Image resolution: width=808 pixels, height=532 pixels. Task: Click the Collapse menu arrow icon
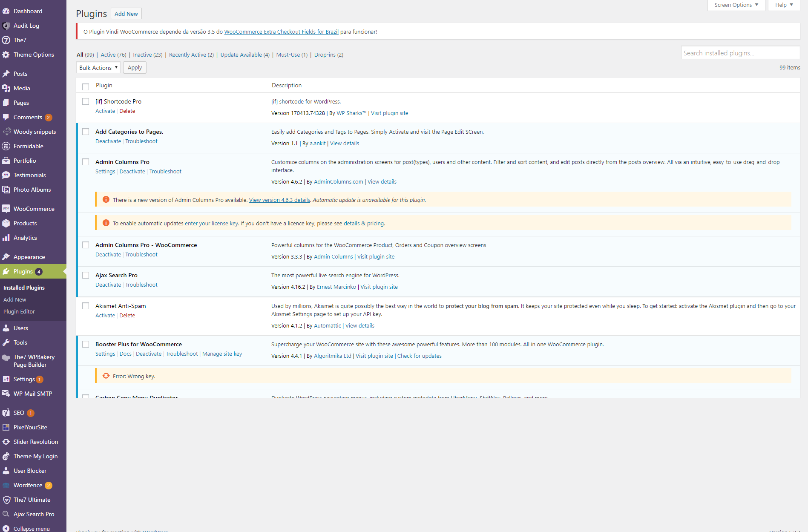(x=6, y=529)
